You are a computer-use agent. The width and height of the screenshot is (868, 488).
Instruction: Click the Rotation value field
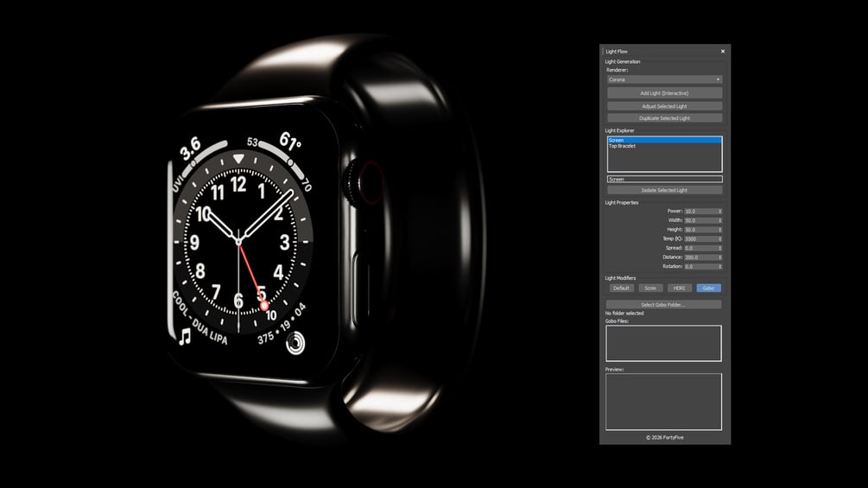700,267
